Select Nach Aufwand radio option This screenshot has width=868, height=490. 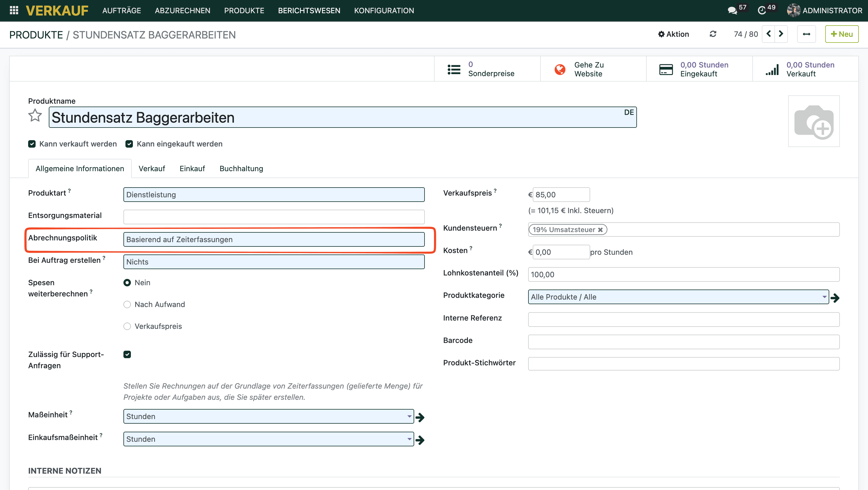coord(127,304)
